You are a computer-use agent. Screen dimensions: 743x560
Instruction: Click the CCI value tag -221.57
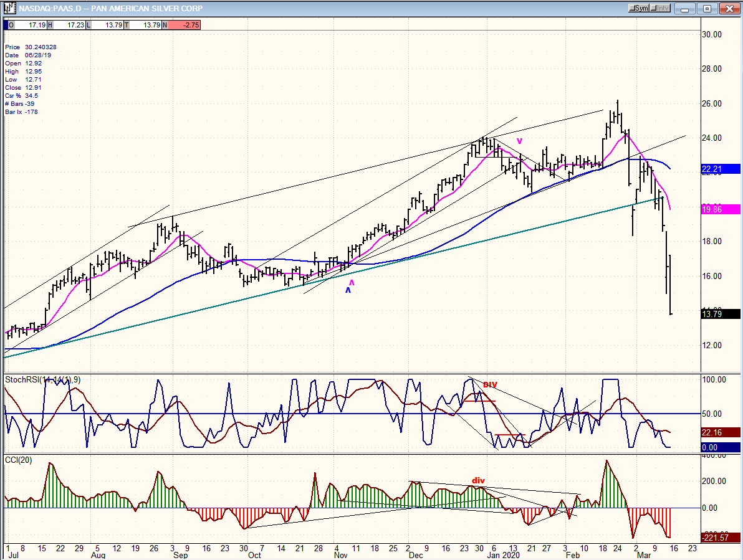pyautogui.click(x=720, y=538)
